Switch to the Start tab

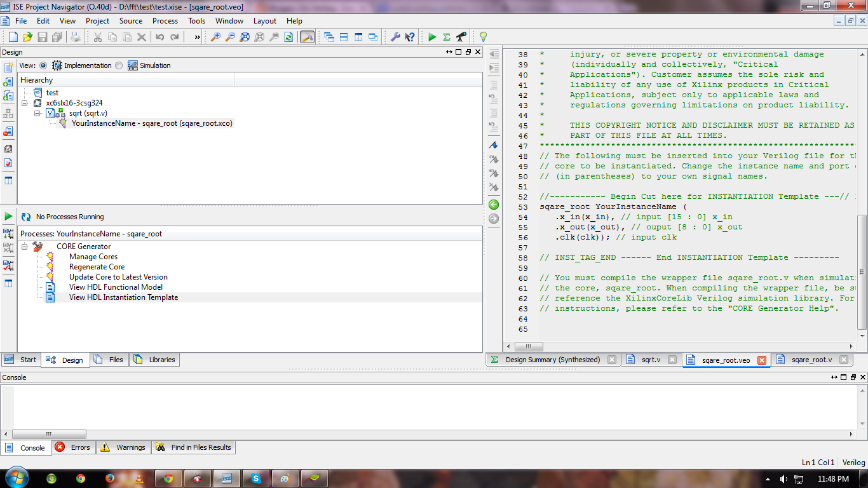(21, 360)
